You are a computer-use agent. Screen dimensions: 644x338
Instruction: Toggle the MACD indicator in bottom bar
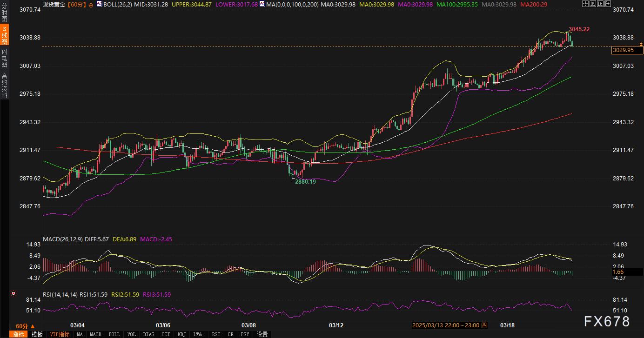click(95, 334)
